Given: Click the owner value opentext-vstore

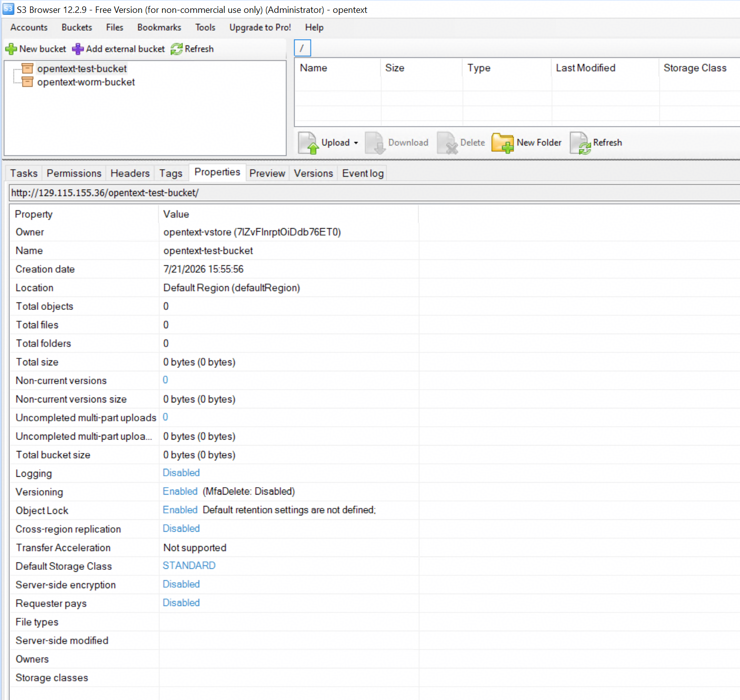Looking at the screenshot, I should pyautogui.click(x=252, y=232).
